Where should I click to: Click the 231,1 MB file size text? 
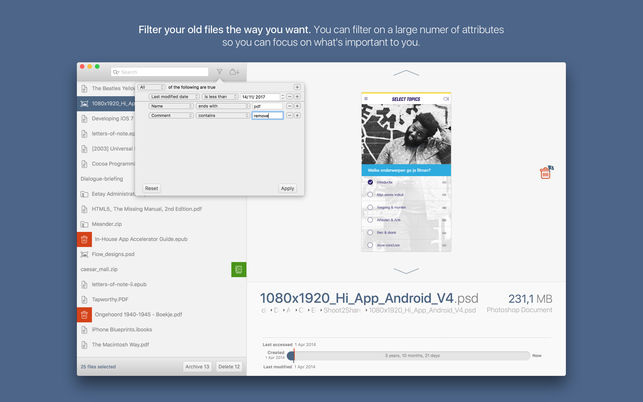[x=530, y=299]
